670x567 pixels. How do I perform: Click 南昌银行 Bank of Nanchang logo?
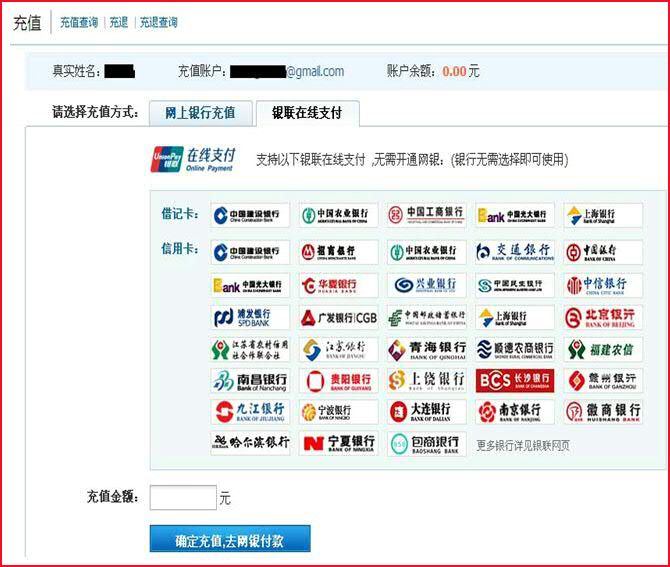[250, 381]
